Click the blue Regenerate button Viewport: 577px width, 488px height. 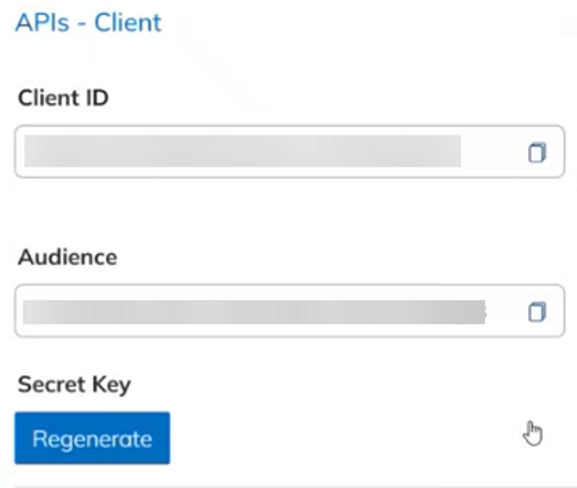(92, 438)
